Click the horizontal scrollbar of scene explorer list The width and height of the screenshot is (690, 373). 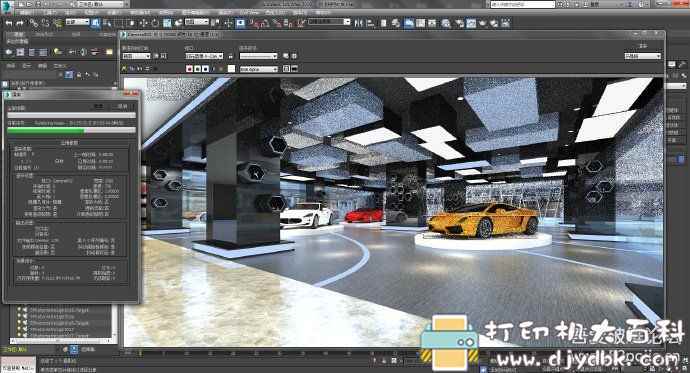(61, 340)
